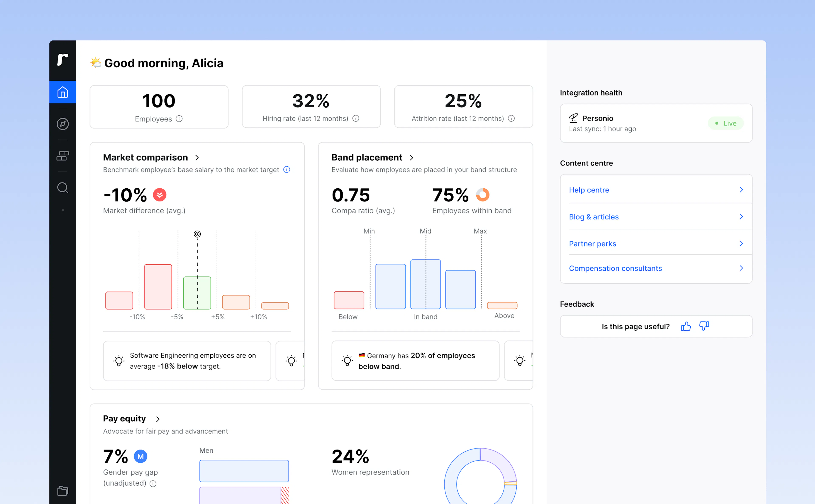Click the thumbs up feedback icon
815x504 pixels.
click(686, 326)
